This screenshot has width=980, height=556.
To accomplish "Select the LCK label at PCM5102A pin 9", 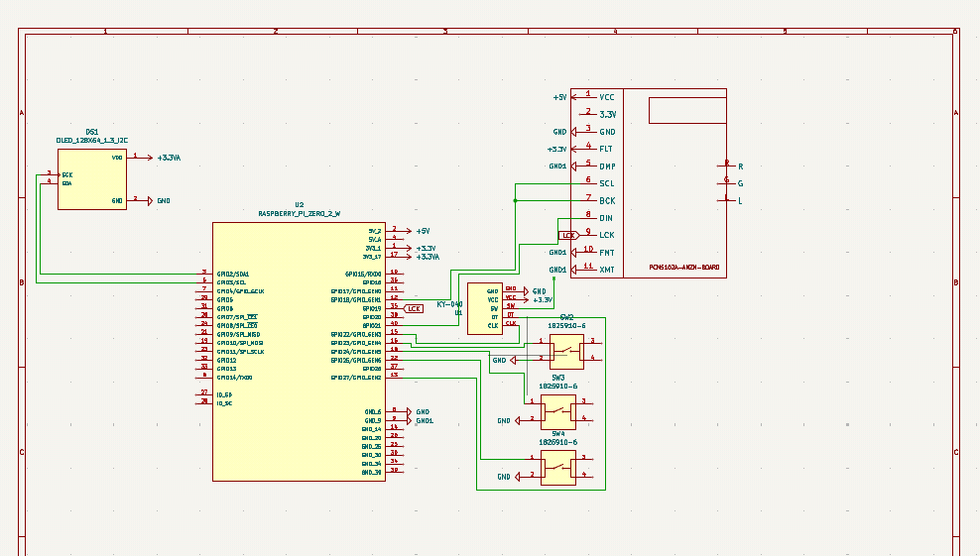I will coord(566,235).
